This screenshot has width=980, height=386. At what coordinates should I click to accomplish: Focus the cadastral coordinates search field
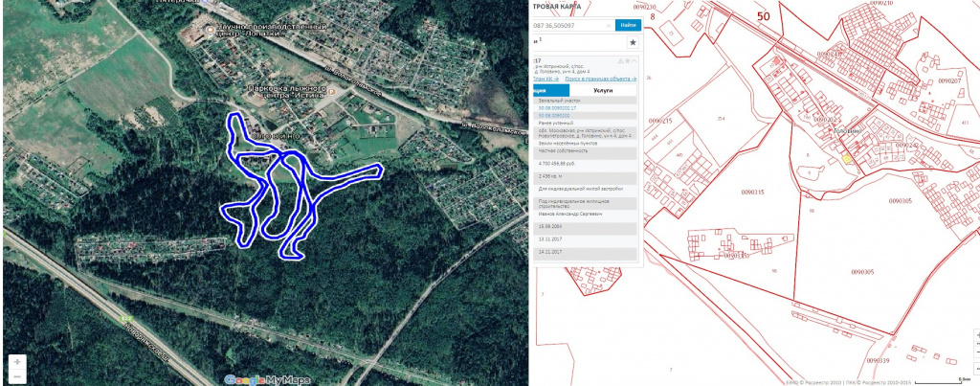pyautogui.click(x=572, y=26)
